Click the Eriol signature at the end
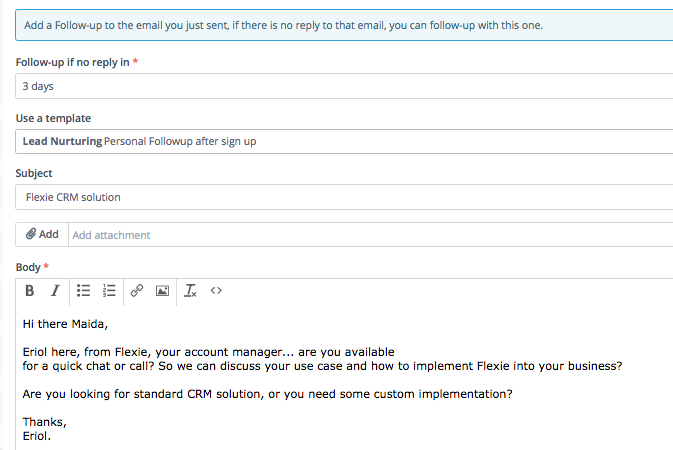673x450 pixels. click(37, 436)
